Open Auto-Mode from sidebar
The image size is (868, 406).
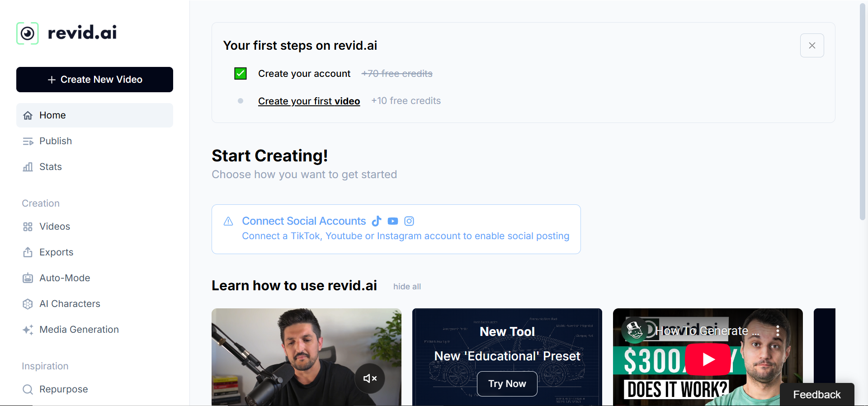tap(94, 278)
